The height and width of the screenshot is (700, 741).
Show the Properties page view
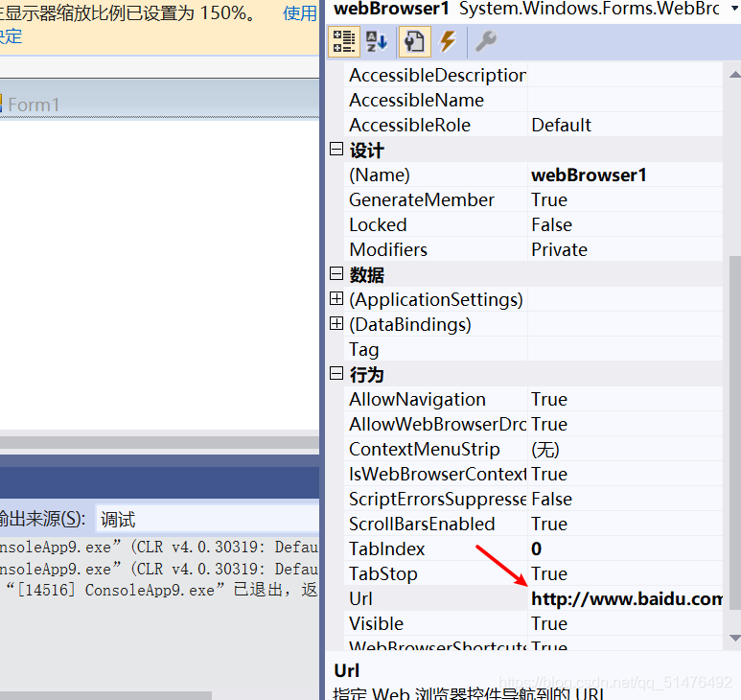[x=414, y=41]
